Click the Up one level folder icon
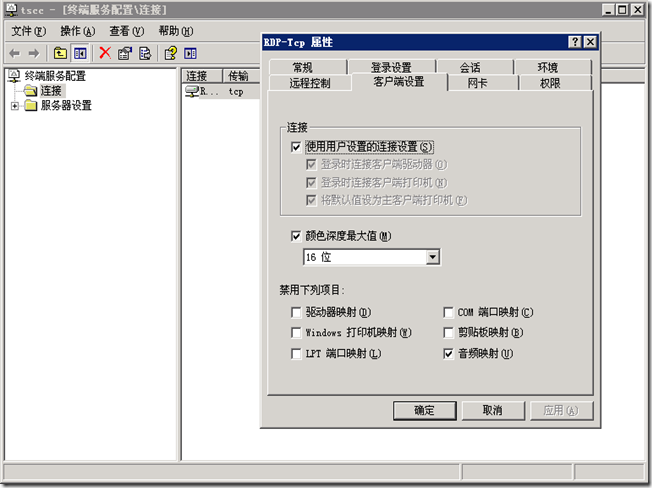This screenshot has width=652, height=488. click(x=60, y=53)
